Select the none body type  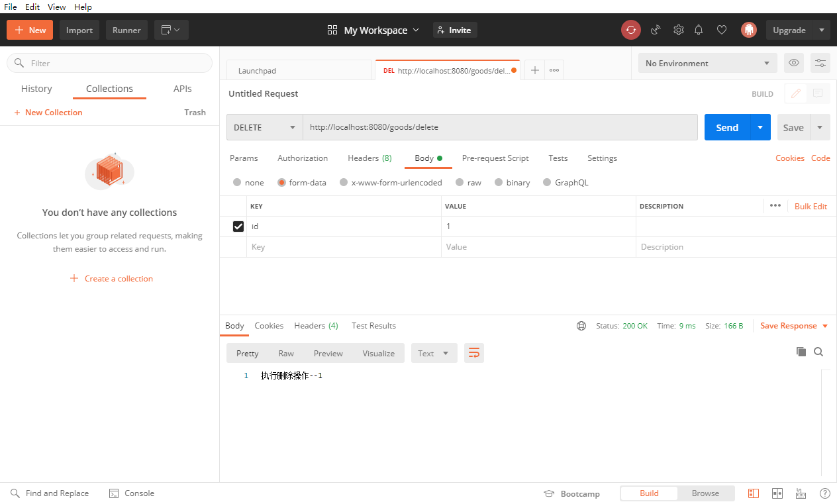pyautogui.click(x=237, y=182)
